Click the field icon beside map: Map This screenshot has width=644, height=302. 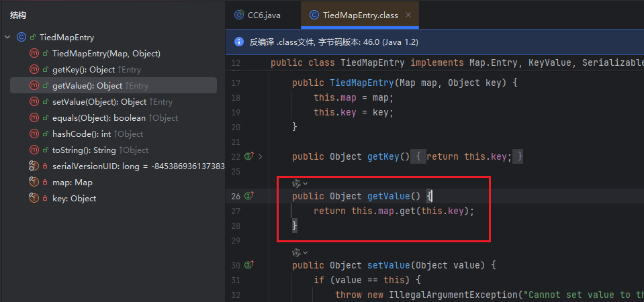coord(34,183)
